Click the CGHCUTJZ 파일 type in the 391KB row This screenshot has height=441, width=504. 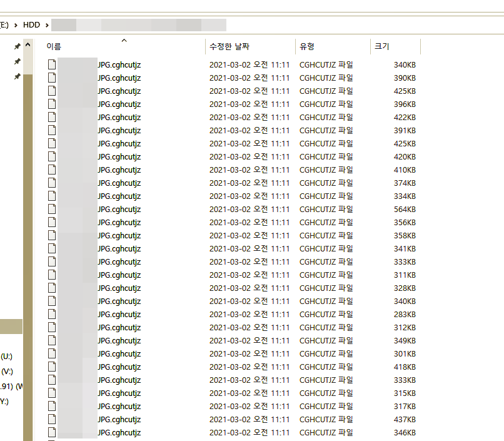[x=326, y=131]
